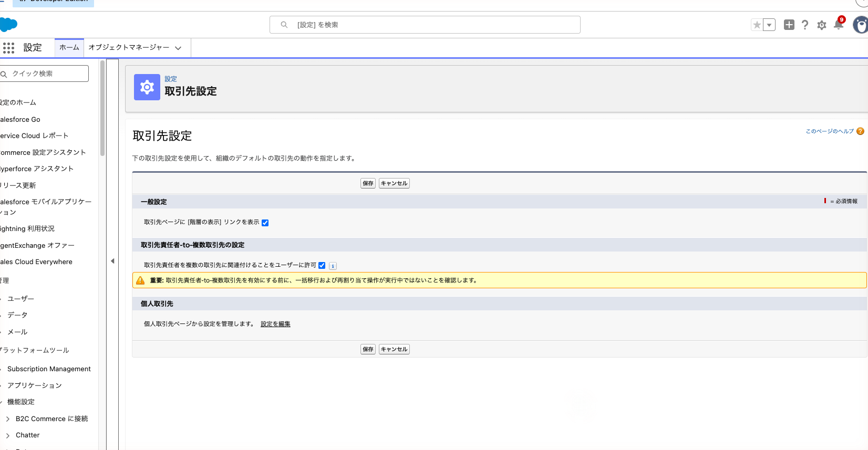The width and height of the screenshot is (868, 450).
Task: Expand the Chatter tree node
Action: (x=8, y=435)
